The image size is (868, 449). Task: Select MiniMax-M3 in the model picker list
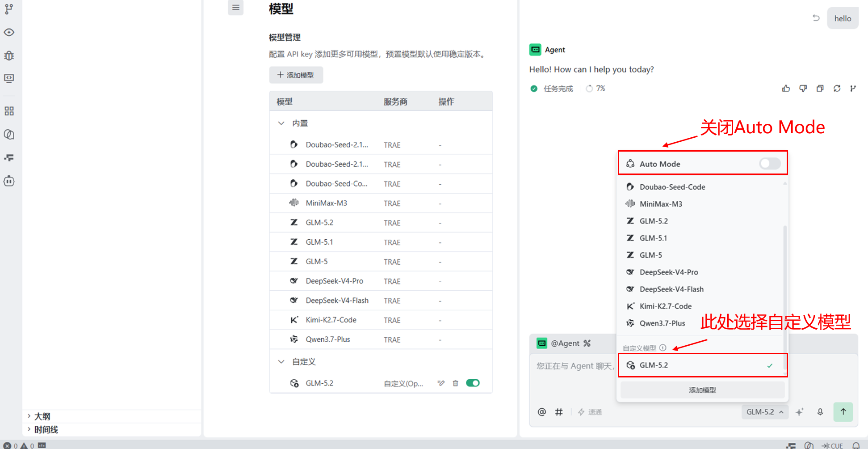(702, 204)
